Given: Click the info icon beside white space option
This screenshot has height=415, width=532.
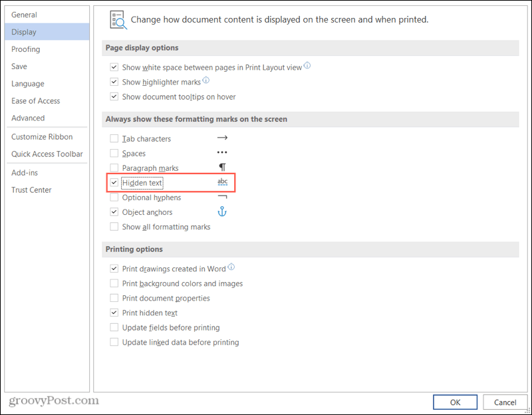Looking at the screenshot, I should pos(307,65).
